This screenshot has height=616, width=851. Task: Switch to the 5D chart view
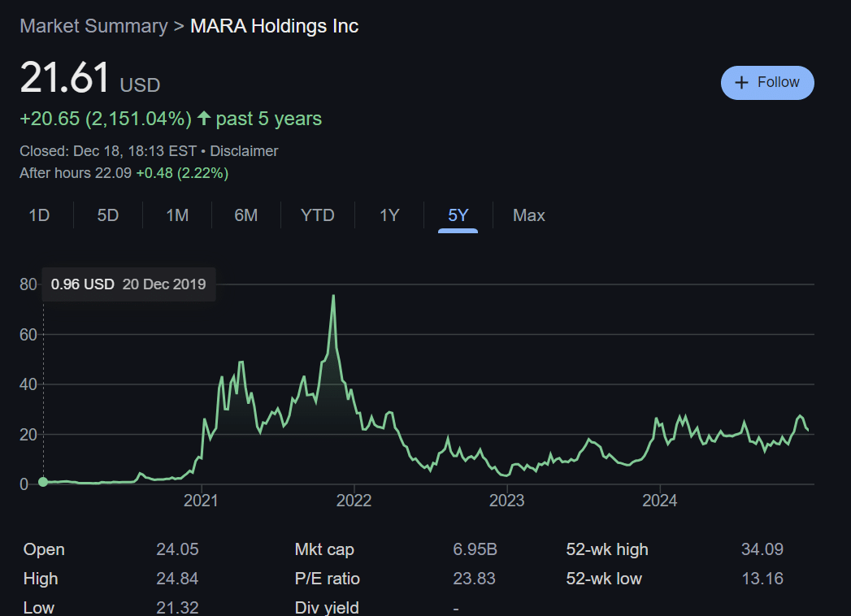pyautogui.click(x=107, y=215)
